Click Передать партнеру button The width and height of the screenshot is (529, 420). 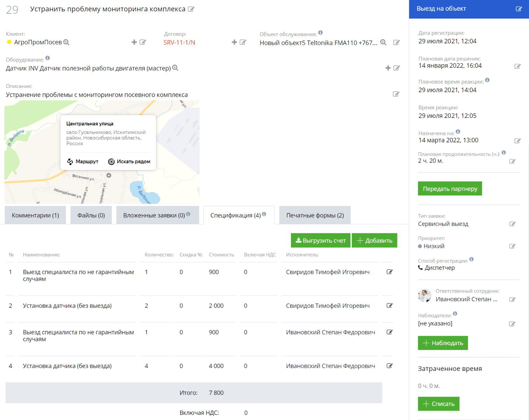450,189
